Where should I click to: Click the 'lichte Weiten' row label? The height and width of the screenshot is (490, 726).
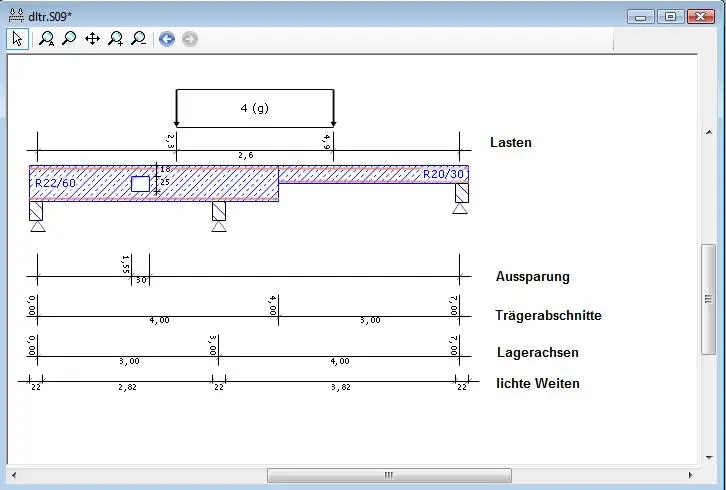point(538,383)
